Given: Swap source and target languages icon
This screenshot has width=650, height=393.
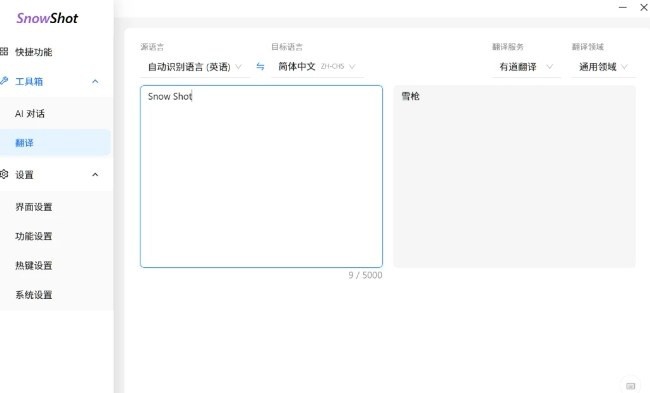Looking at the screenshot, I should pos(260,66).
